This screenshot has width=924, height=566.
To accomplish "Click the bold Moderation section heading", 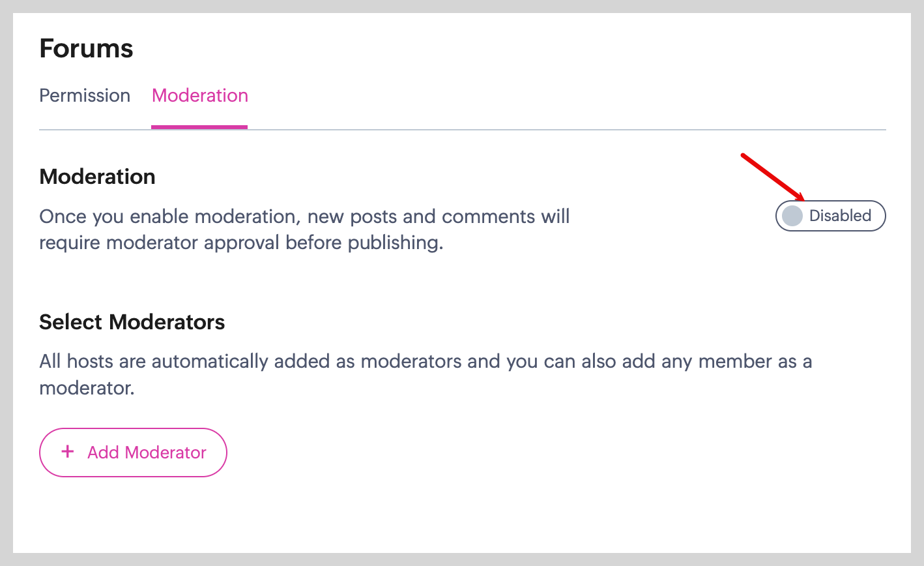I will tap(97, 177).
